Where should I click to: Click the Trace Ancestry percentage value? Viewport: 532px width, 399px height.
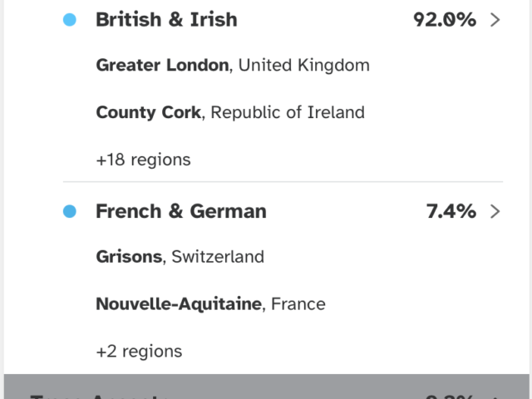[x=450, y=395]
